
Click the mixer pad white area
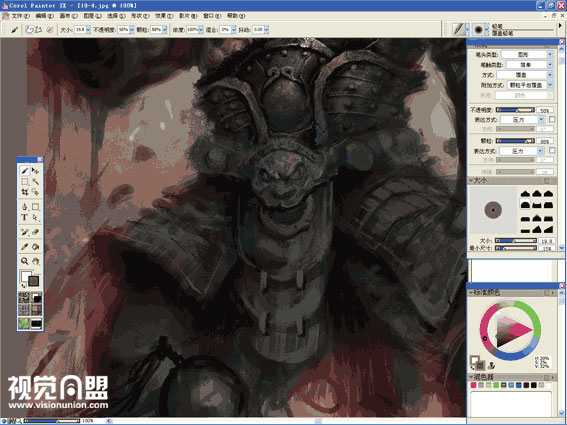511,403
